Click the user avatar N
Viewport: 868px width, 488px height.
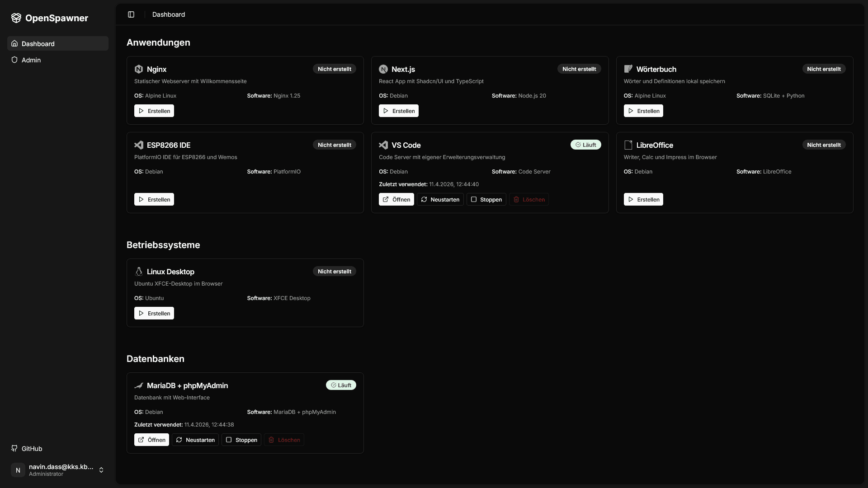(x=18, y=470)
